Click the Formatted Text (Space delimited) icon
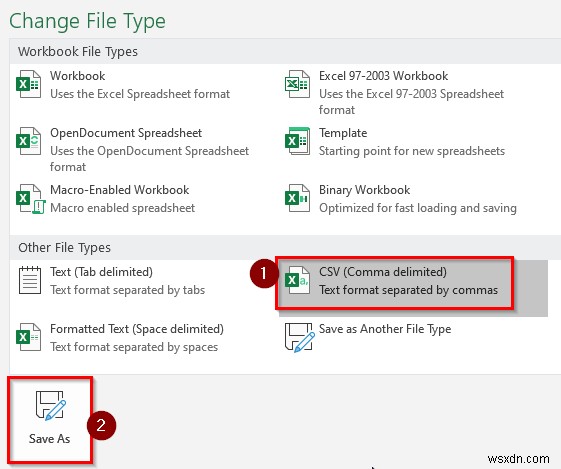 coord(29,337)
